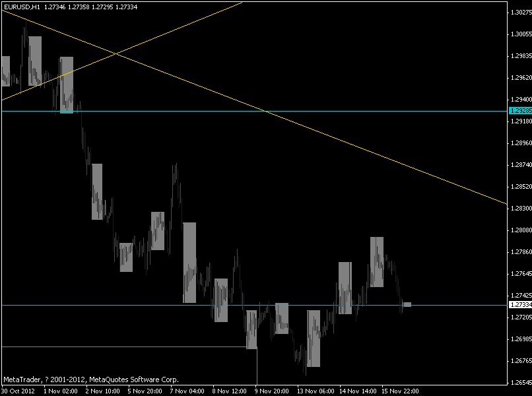Click price axis label 1.28520
532x396 pixels.
click(521, 187)
